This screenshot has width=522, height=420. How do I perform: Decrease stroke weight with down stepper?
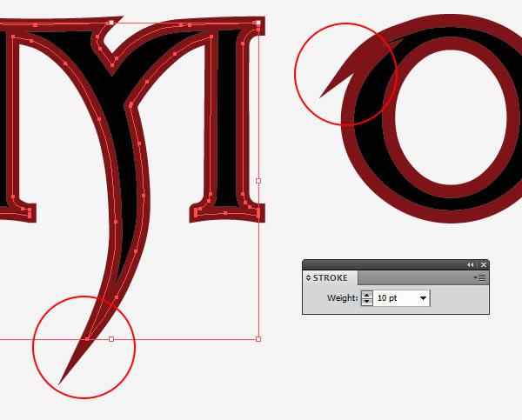point(367,302)
